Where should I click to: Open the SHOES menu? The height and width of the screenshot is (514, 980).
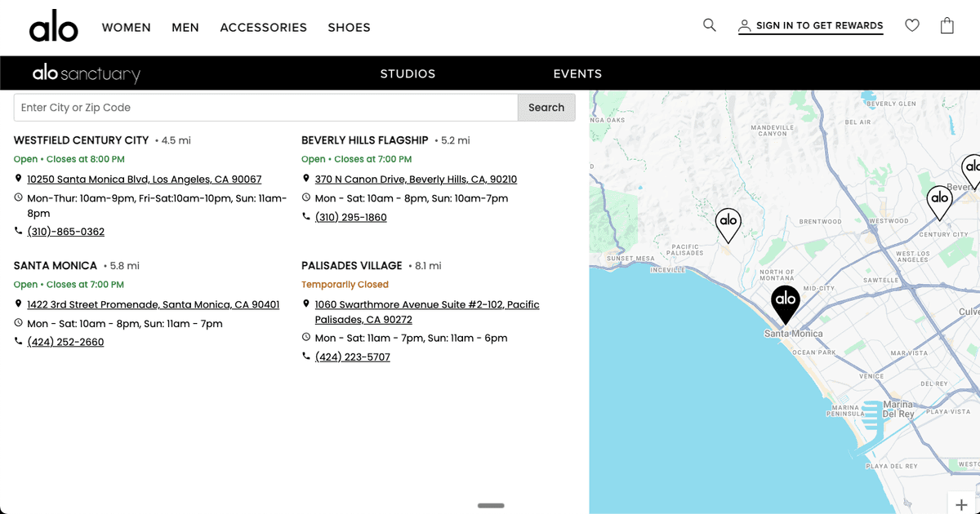pyautogui.click(x=350, y=28)
